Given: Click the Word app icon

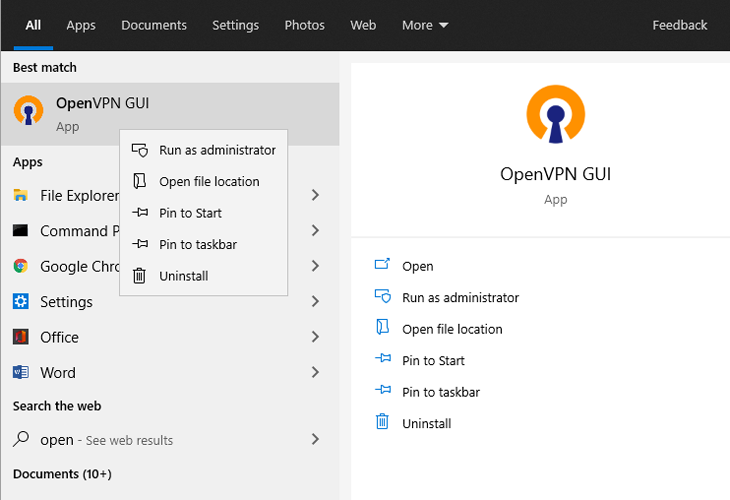Looking at the screenshot, I should coord(20,372).
